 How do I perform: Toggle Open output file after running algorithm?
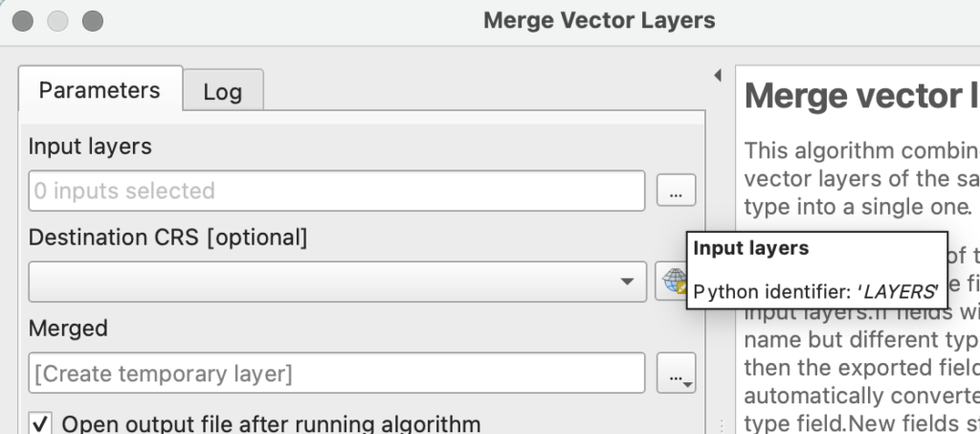pyautogui.click(x=40, y=424)
